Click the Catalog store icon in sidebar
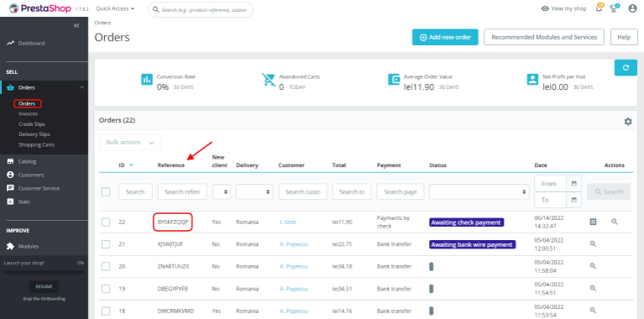 pyautogui.click(x=10, y=161)
